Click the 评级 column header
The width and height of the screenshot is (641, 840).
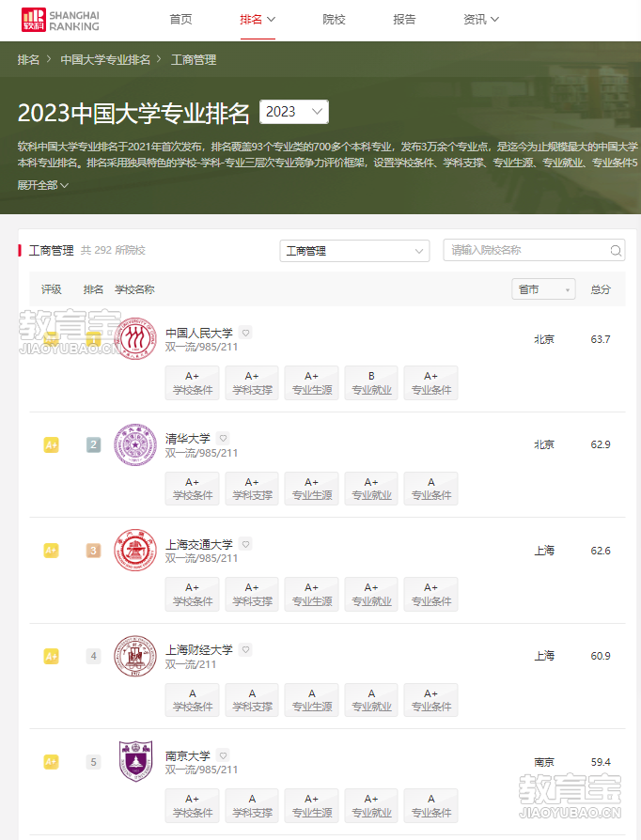52,289
